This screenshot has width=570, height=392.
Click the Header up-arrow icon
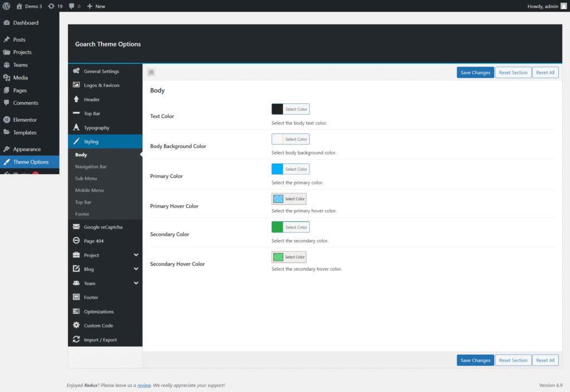(x=76, y=99)
